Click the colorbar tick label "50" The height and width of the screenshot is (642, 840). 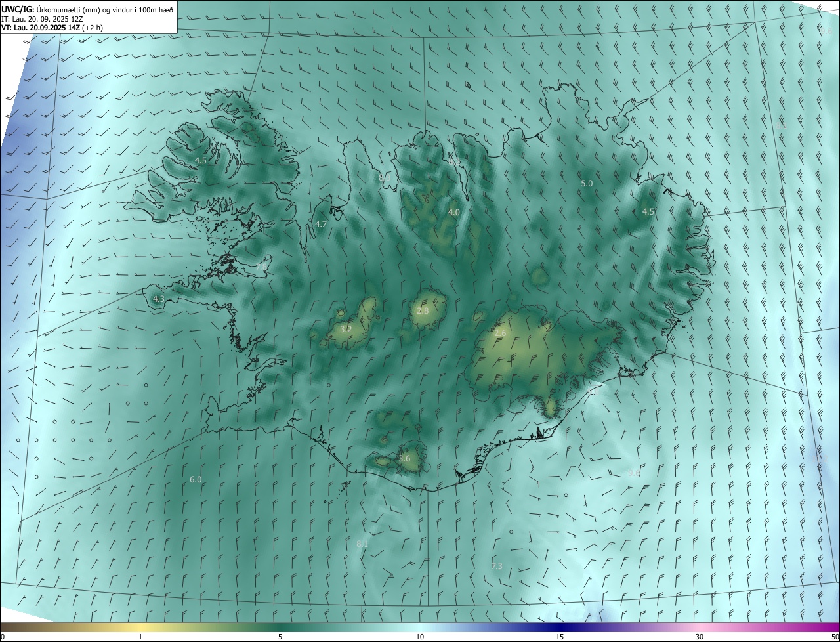[835, 637]
